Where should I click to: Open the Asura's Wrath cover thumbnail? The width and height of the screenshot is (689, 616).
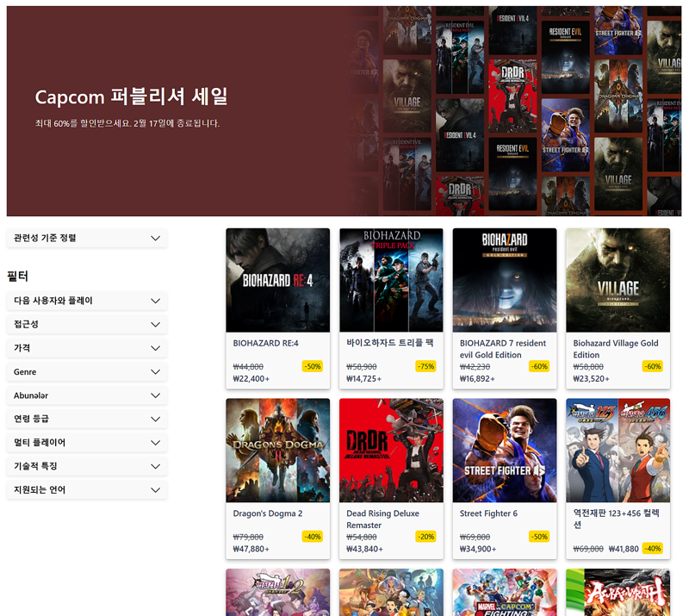point(618,592)
